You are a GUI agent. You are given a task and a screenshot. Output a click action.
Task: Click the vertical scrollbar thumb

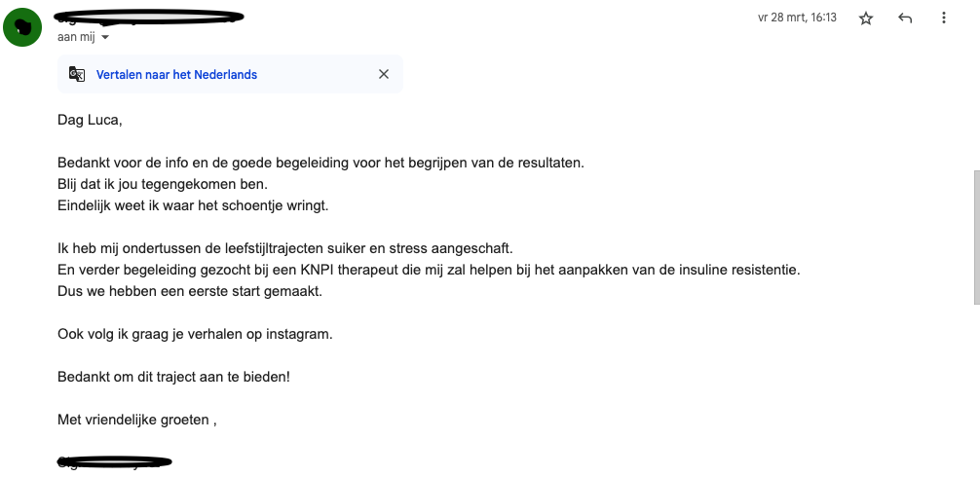[975, 238]
